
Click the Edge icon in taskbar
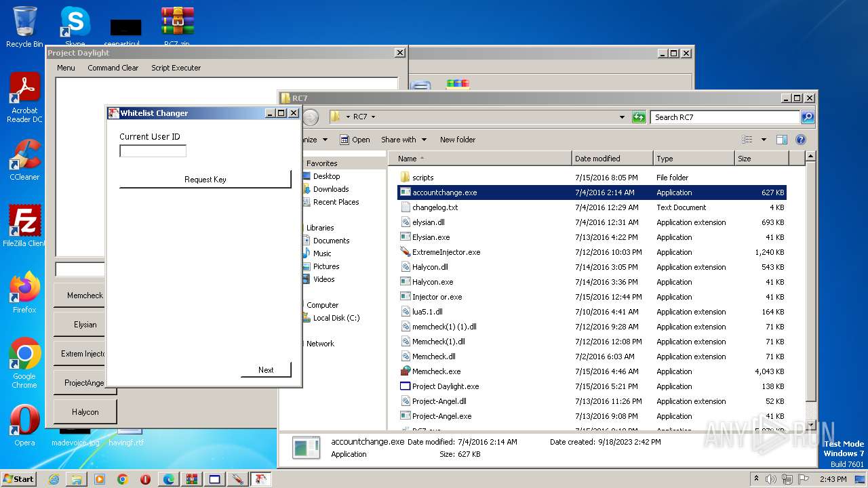pyautogui.click(x=168, y=479)
